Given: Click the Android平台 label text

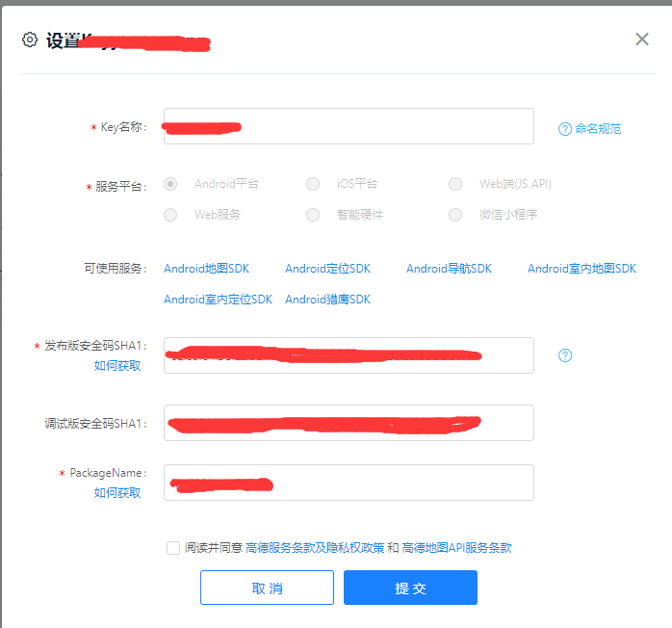Looking at the screenshot, I should point(226,184).
